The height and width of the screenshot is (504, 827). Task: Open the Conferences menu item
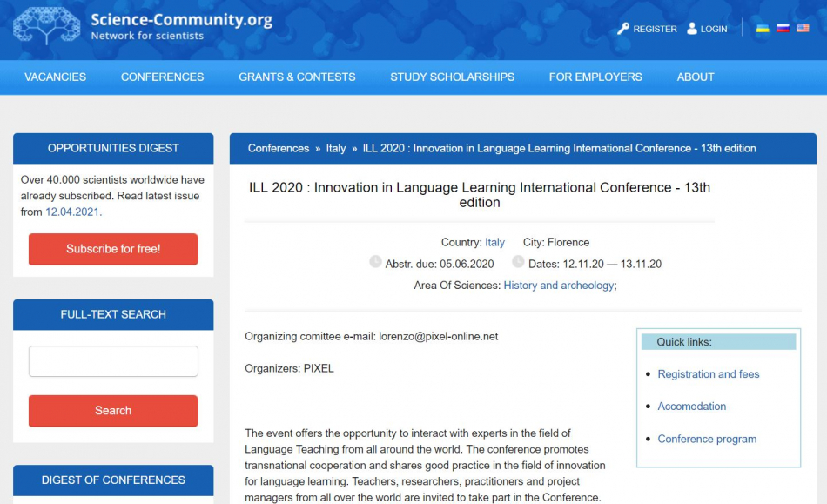[162, 77]
